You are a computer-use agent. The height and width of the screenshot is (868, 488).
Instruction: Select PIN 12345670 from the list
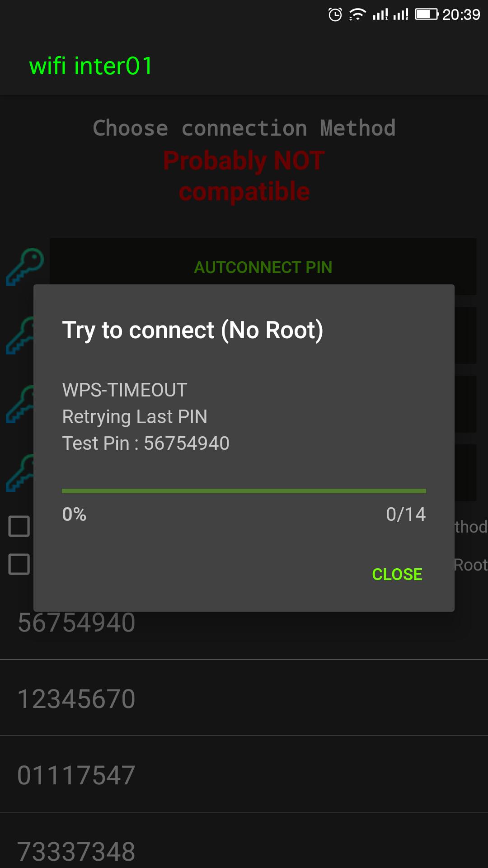[244, 698]
